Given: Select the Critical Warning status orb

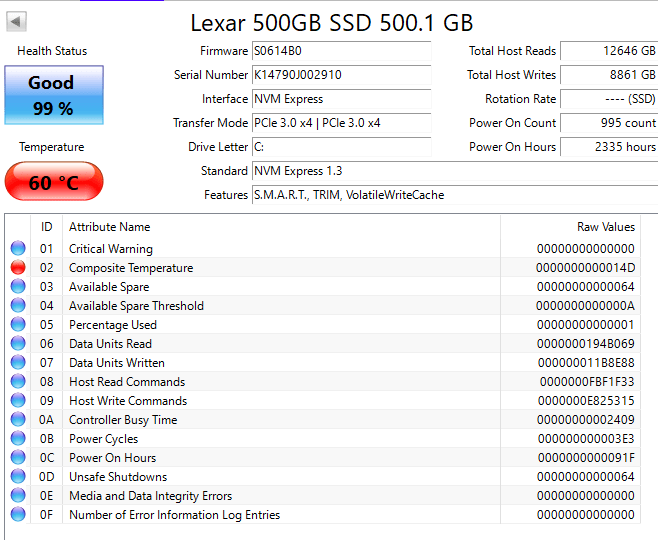Looking at the screenshot, I should 18,248.
